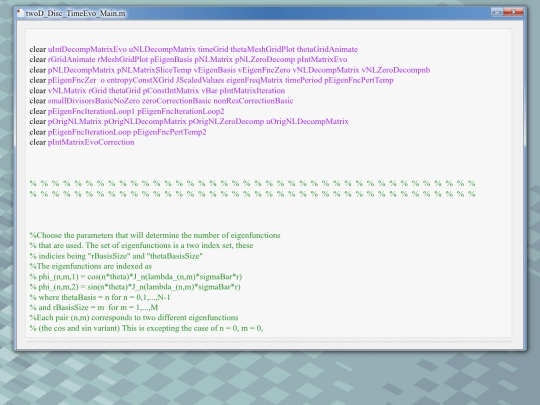The image size is (540, 405).
Task: Click the comment mentioning "rBasisSize" and "thetaBasisSize"
Action: [116, 256]
